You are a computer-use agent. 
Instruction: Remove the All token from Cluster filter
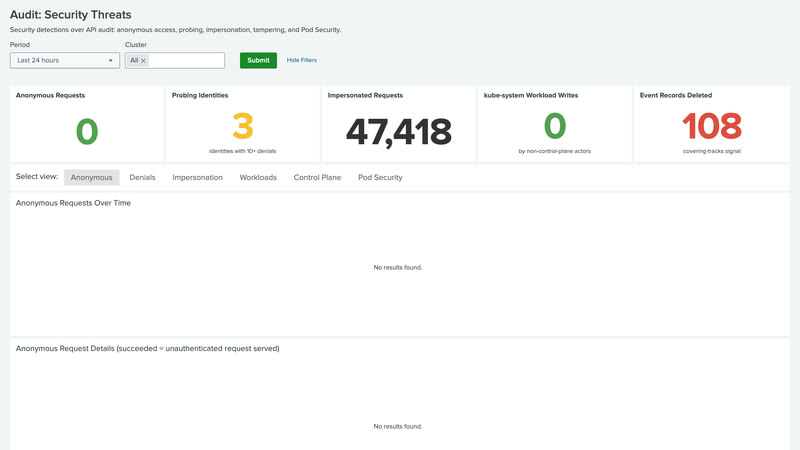(x=143, y=61)
